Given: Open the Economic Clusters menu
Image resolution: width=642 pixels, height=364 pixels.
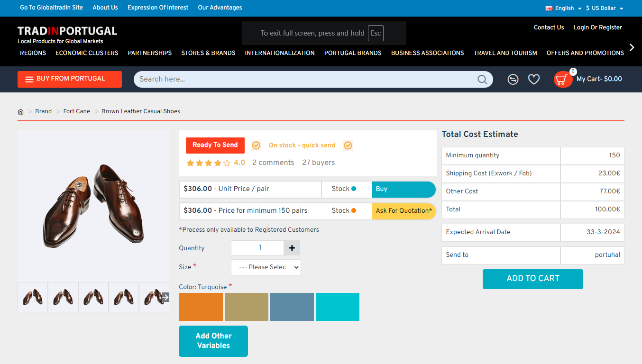Looking at the screenshot, I should pyautogui.click(x=87, y=53).
